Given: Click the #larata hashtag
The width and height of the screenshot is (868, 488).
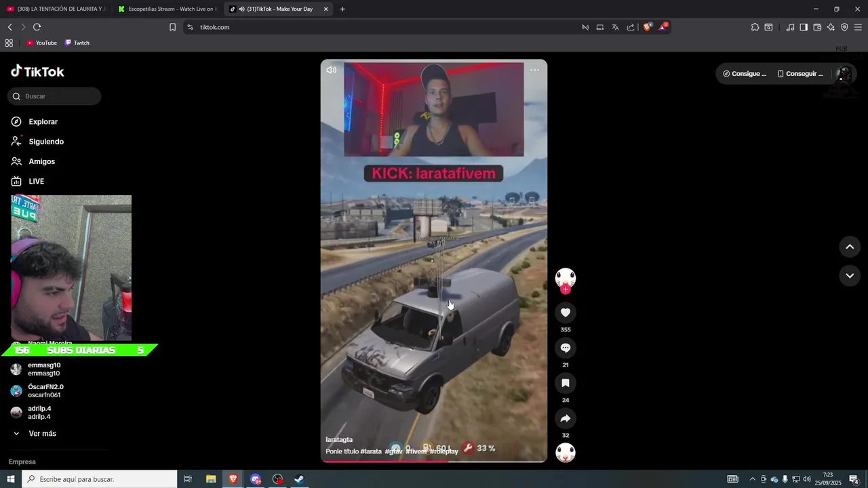Looking at the screenshot, I should 371,451.
